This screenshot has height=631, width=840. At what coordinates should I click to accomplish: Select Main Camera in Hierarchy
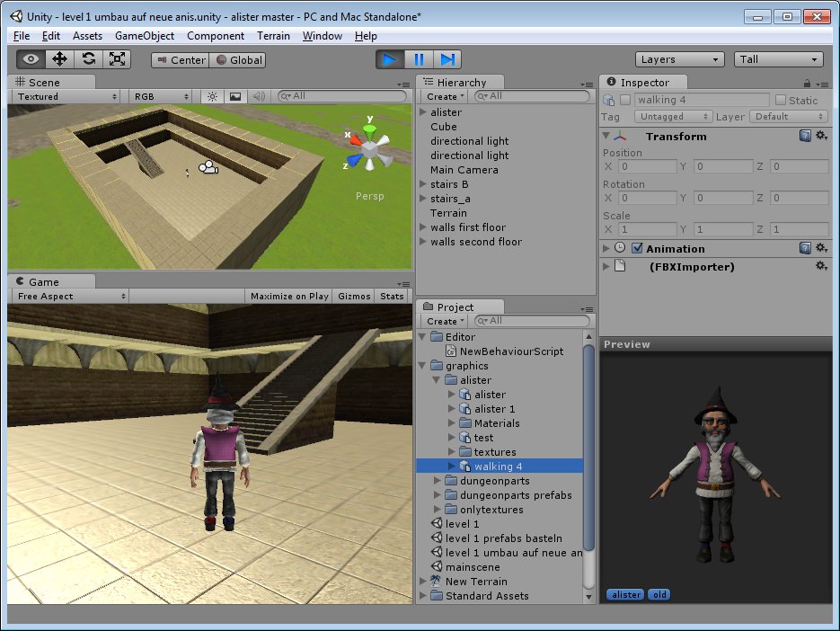click(464, 170)
